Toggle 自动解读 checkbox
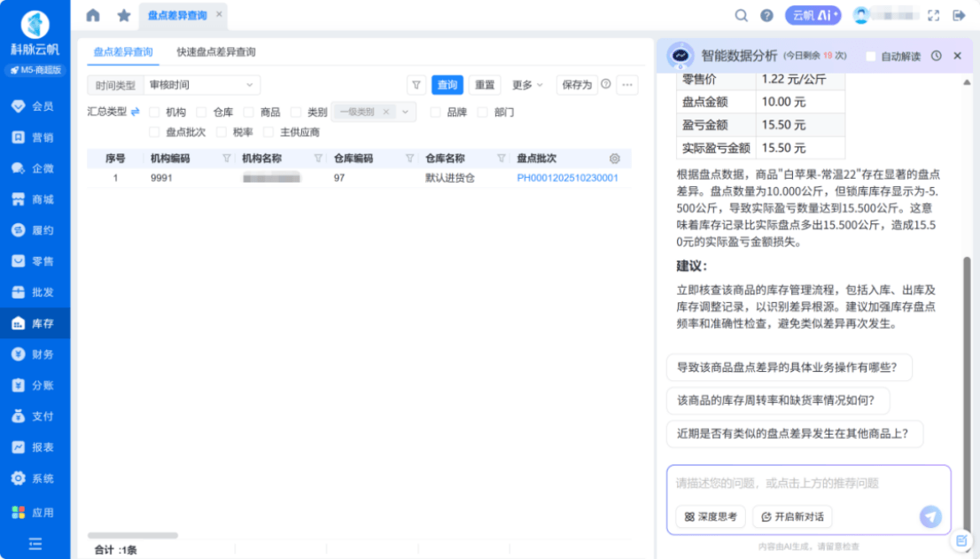 pos(871,56)
